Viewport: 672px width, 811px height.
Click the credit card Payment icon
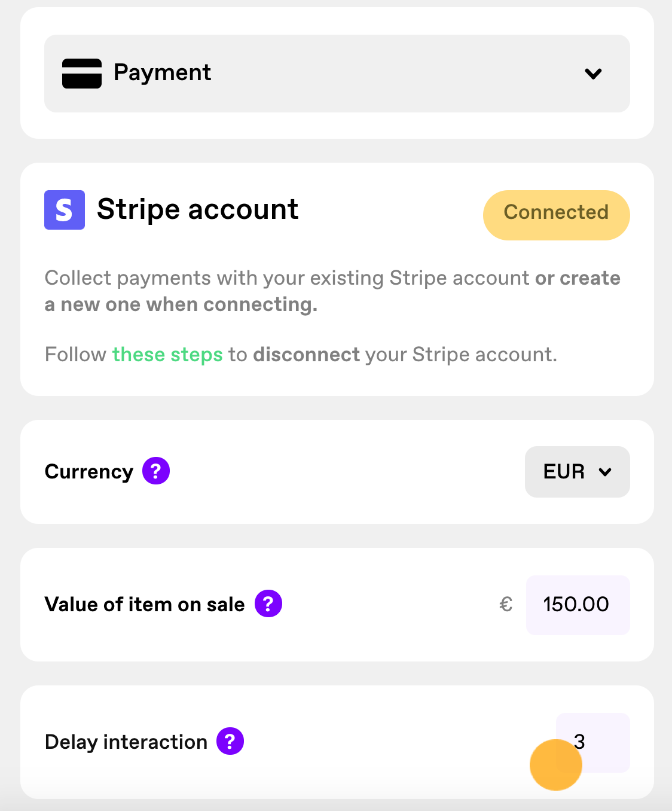point(82,74)
